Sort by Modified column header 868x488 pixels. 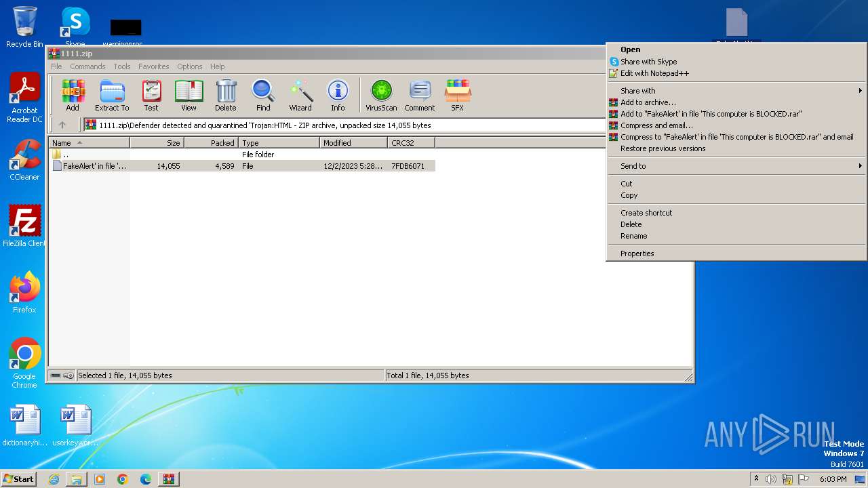coord(353,143)
